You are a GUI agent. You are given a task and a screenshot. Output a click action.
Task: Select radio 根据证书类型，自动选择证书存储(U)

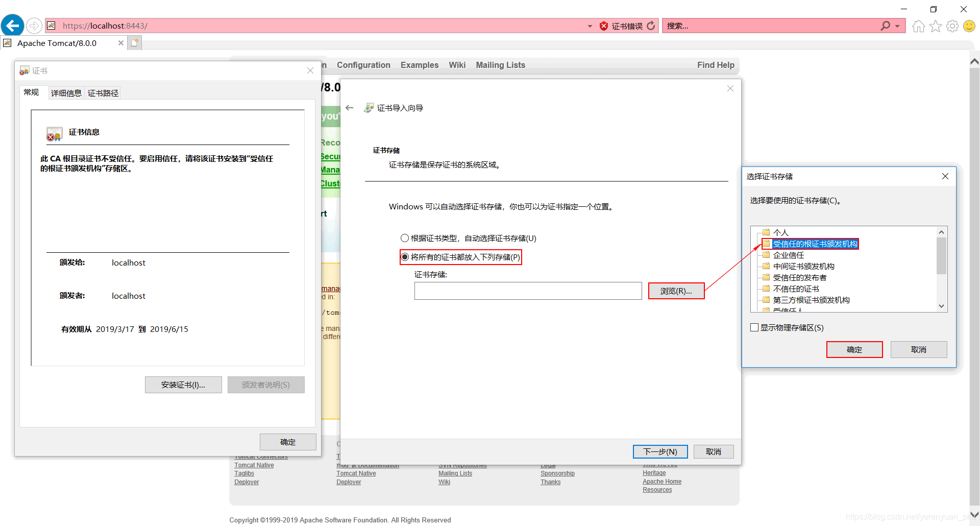pos(405,238)
